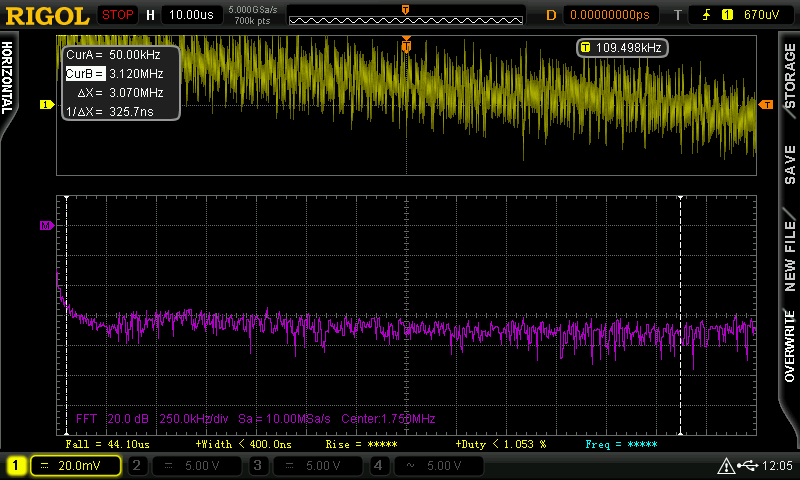Click the 3.120MHz CurB value
The height and width of the screenshot is (480, 800).
136,73
